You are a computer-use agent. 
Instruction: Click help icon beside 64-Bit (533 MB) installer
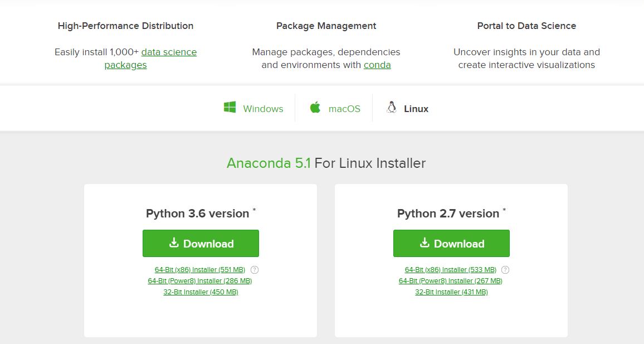[x=506, y=270]
